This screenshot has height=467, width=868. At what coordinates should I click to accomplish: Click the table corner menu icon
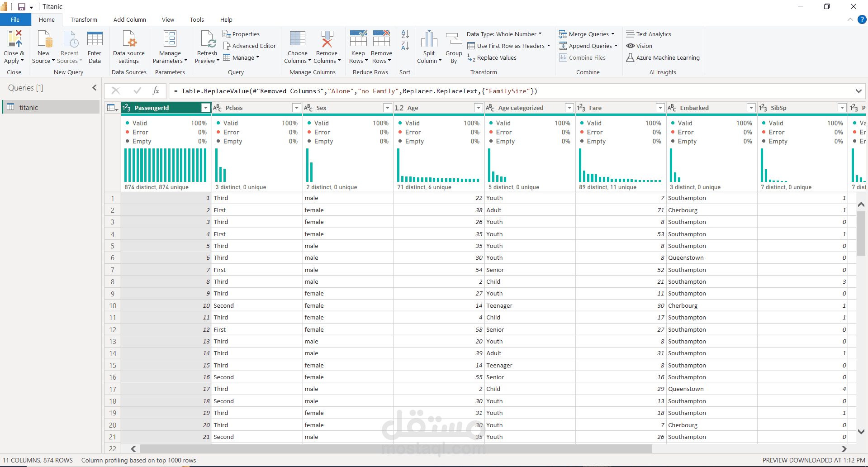[x=113, y=108]
